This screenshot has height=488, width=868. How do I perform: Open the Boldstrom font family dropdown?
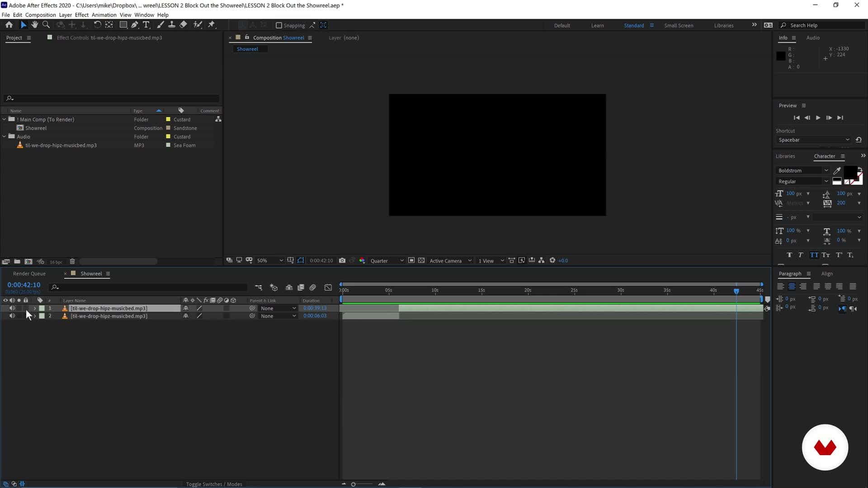pyautogui.click(x=803, y=171)
